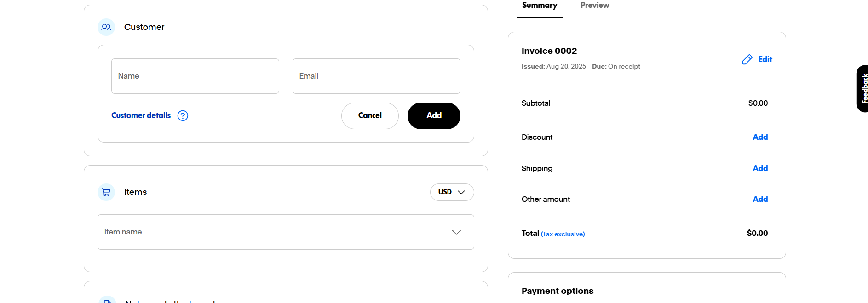868x303 pixels.
Task: Expand the Item name dropdown chevron
Action: tap(456, 232)
